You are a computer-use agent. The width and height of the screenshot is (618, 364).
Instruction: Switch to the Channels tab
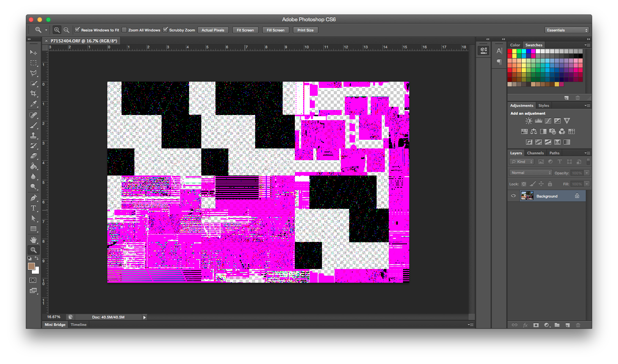(x=535, y=153)
